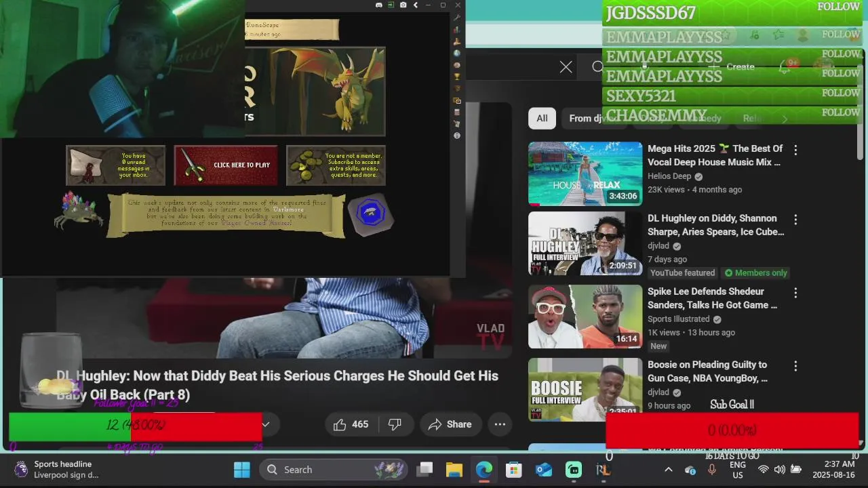Open Outlook from taskbar
Viewport: 868px width, 488px height.
coord(544,469)
